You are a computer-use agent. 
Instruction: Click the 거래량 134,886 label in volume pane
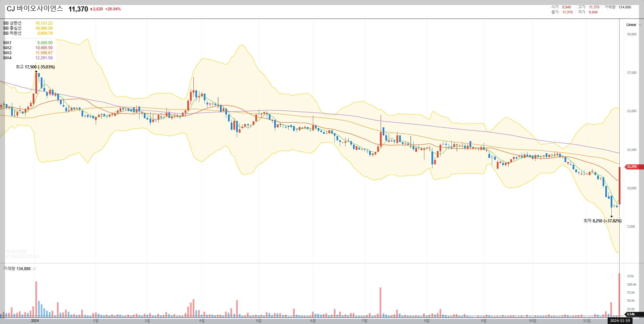click(x=17, y=269)
